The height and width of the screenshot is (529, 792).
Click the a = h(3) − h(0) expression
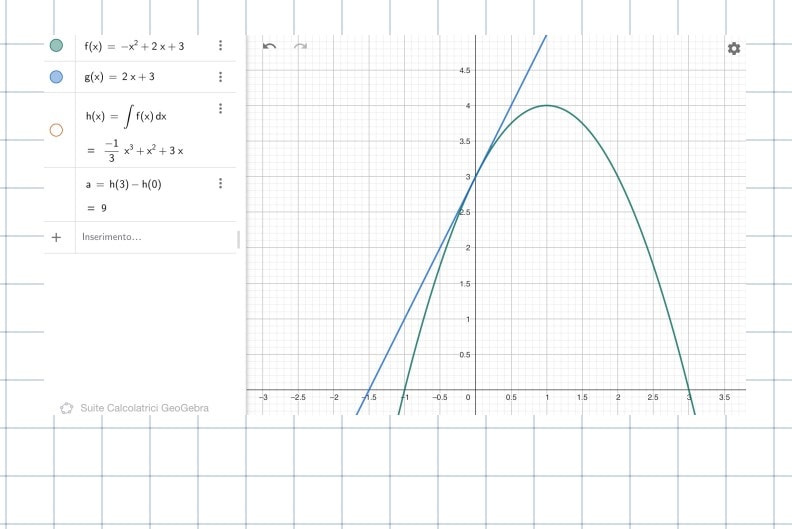click(122, 183)
